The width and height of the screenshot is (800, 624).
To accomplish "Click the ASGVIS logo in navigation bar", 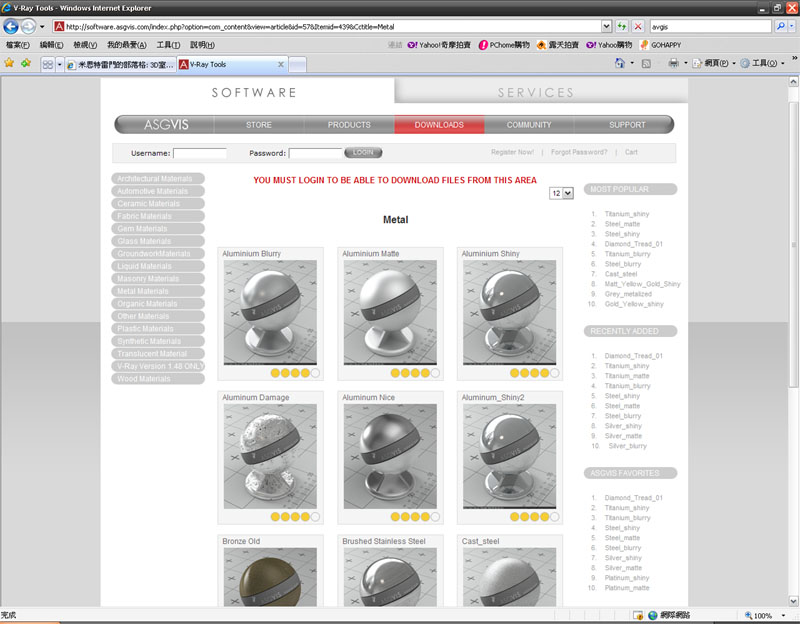I will (x=166, y=124).
